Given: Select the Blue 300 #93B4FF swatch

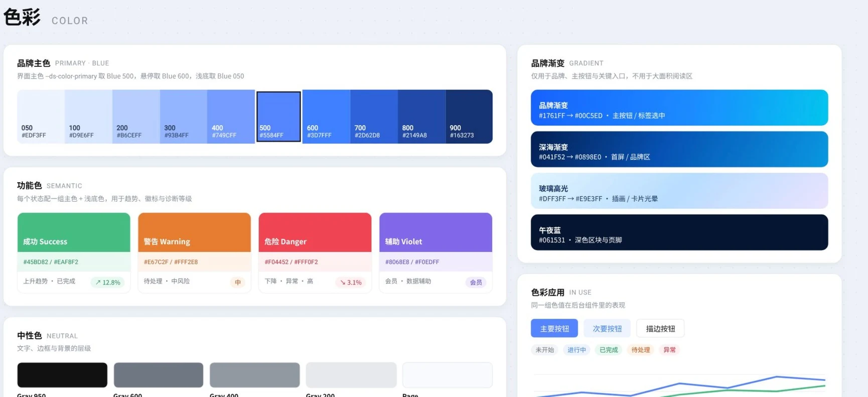Looking at the screenshot, I should [184, 116].
